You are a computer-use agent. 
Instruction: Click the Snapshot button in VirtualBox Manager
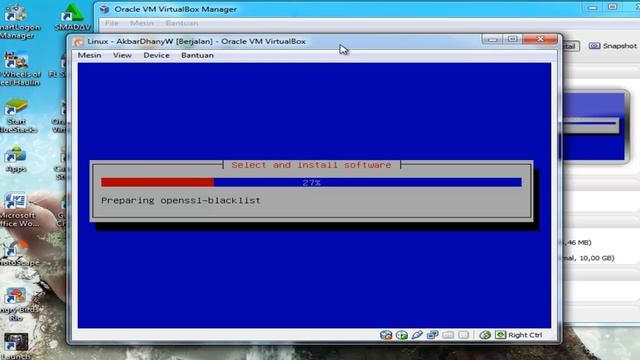pyautogui.click(x=613, y=46)
